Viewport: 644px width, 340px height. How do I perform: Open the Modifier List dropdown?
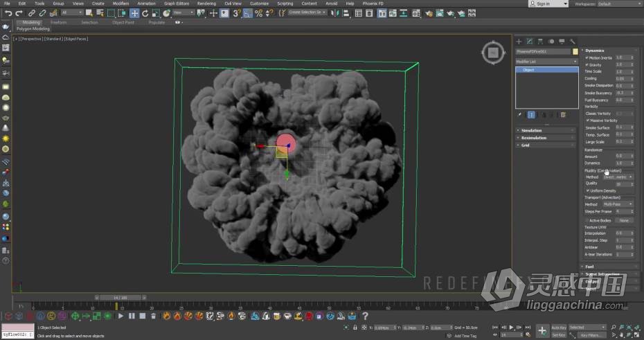[546, 62]
